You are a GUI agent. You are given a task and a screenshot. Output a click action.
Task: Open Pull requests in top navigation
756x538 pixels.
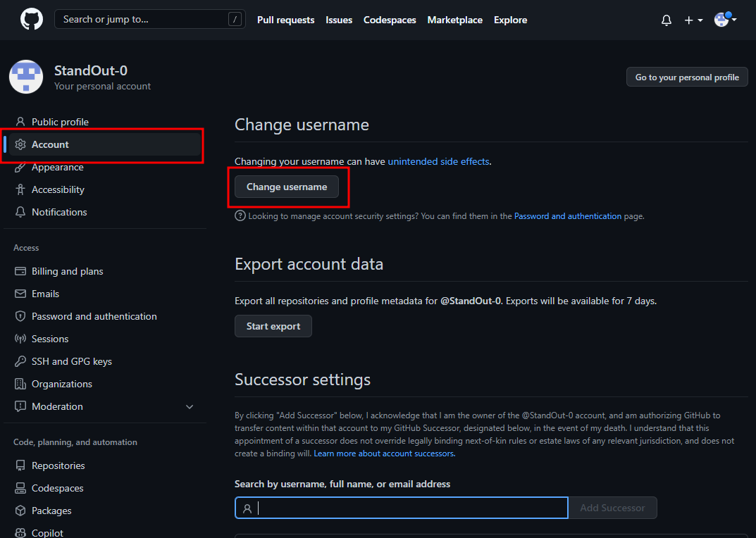[286, 20]
